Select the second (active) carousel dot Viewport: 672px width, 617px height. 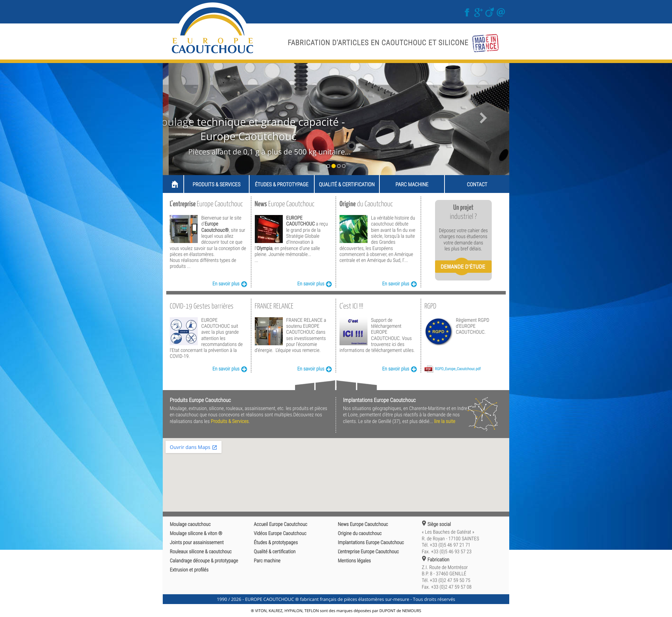[x=334, y=166]
